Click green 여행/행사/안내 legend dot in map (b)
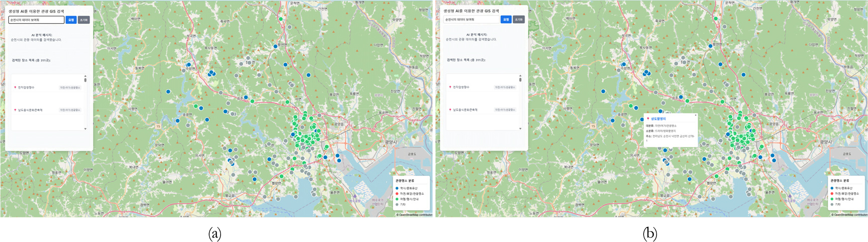Image resolution: width=868 pixels, height=242 pixels. point(832,199)
